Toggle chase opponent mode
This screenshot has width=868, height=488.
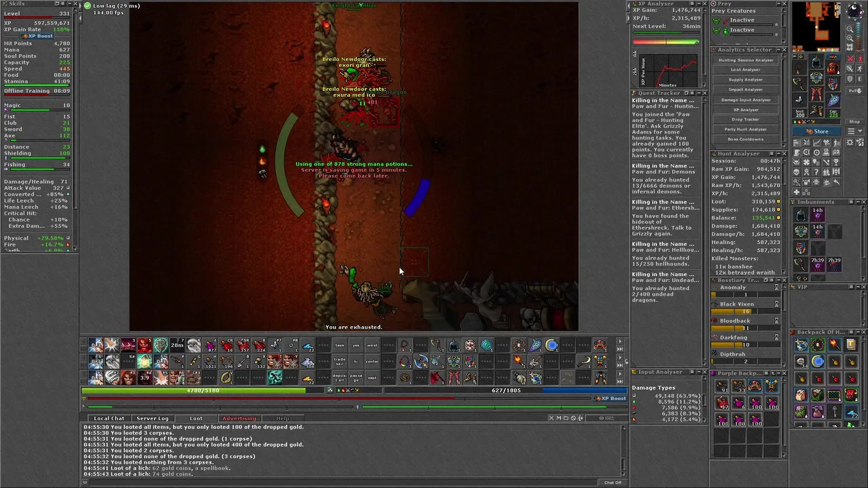click(860, 68)
